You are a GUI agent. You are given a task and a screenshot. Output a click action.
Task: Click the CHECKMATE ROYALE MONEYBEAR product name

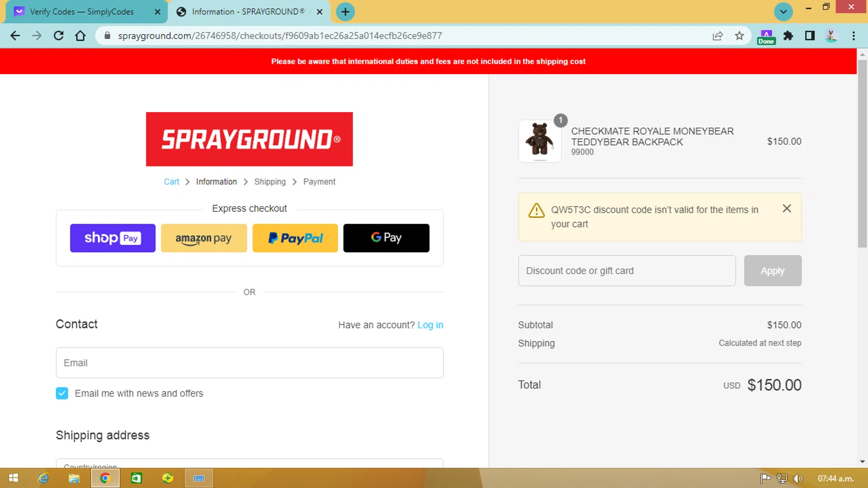coord(652,136)
